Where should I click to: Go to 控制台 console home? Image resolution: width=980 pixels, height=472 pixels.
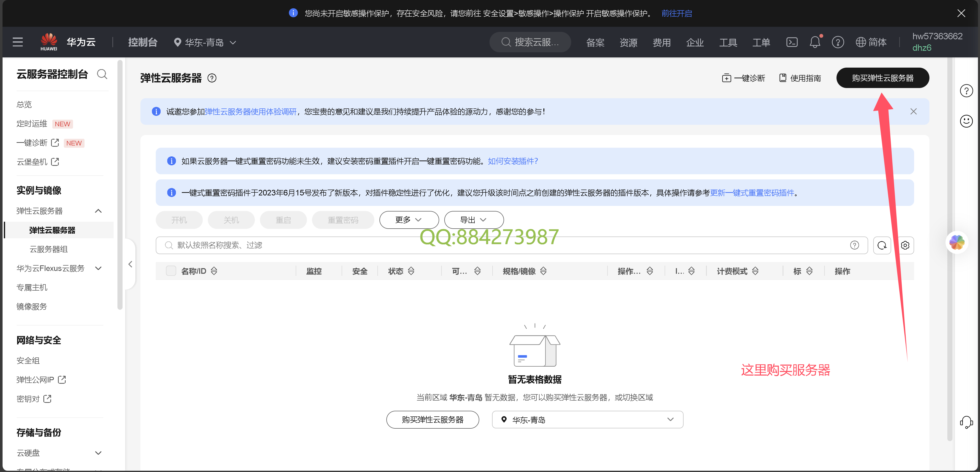click(143, 42)
